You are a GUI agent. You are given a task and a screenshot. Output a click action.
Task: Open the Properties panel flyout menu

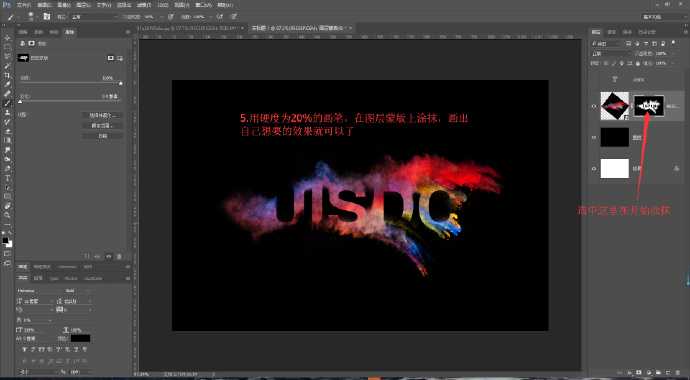pos(128,32)
